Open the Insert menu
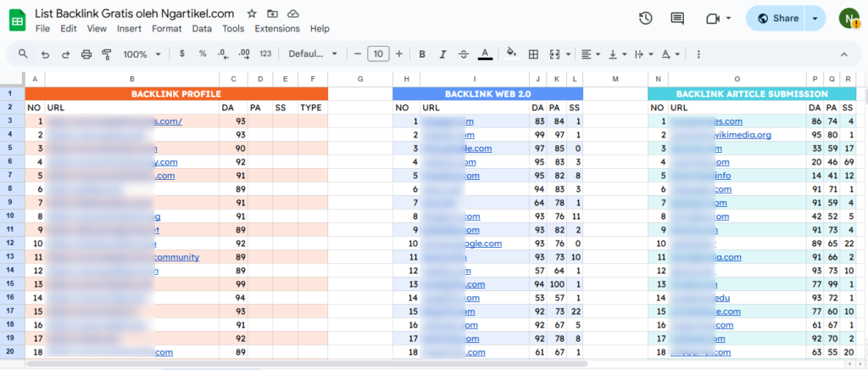 pyautogui.click(x=129, y=29)
